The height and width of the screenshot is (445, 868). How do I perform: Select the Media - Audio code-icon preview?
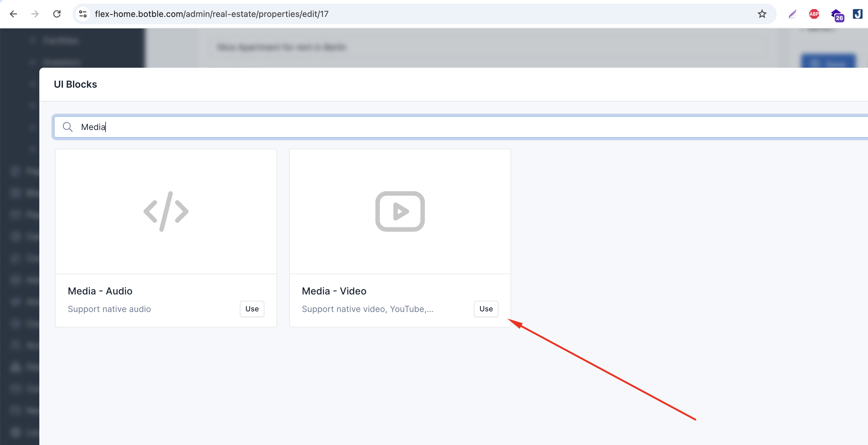[166, 211]
